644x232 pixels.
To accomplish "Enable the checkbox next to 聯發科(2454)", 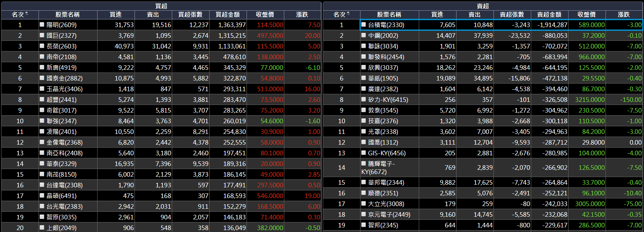I will point(364,56).
